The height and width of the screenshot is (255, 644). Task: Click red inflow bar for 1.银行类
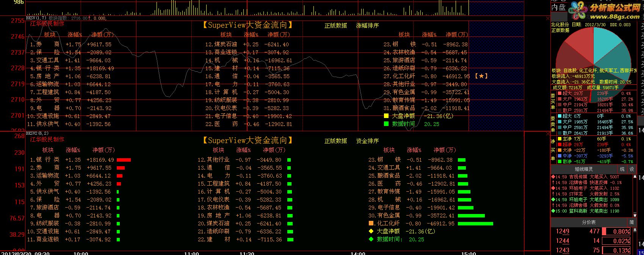pos(124,160)
